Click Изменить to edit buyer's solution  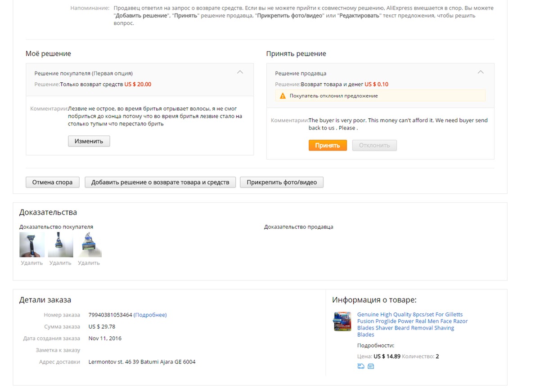coord(89,141)
